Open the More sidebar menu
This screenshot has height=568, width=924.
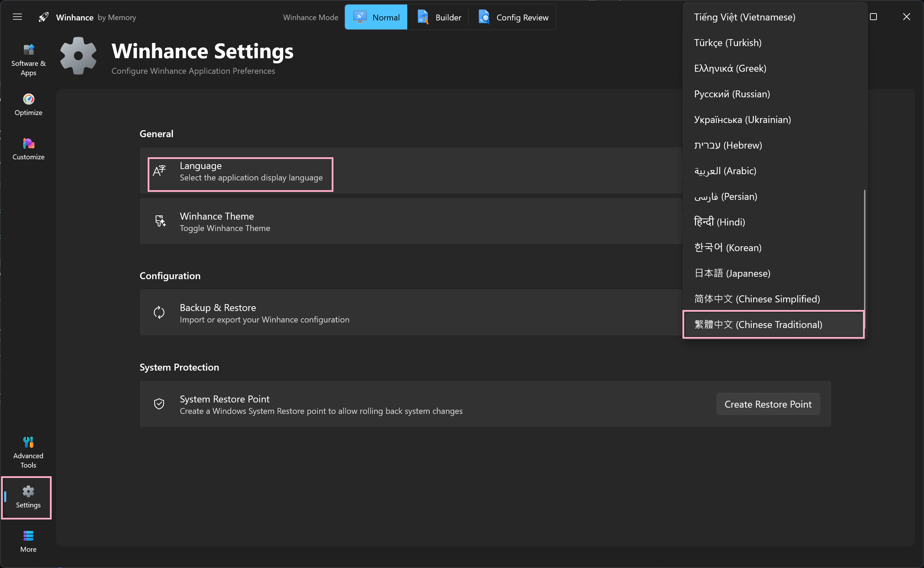coord(28,541)
